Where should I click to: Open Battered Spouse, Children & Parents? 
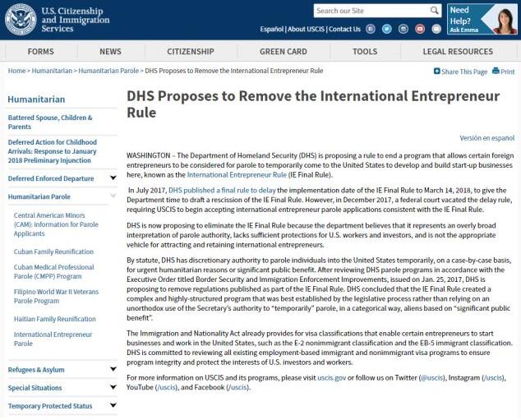click(50, 122)
